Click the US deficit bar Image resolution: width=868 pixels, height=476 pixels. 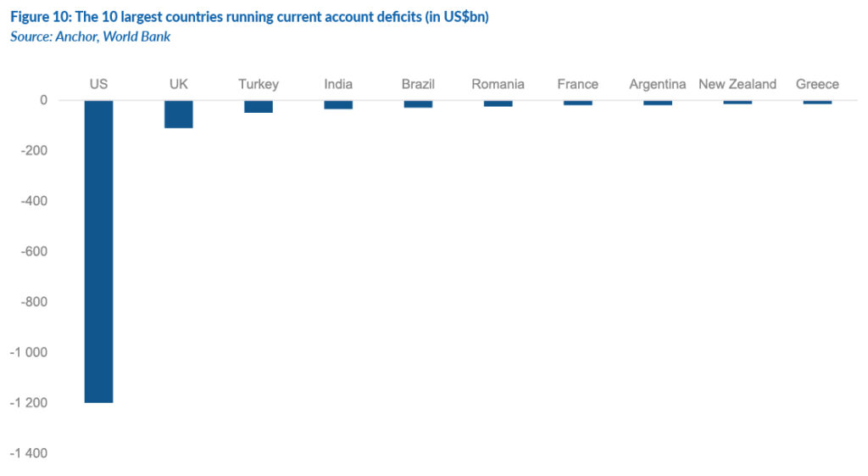tap(98, 252)
